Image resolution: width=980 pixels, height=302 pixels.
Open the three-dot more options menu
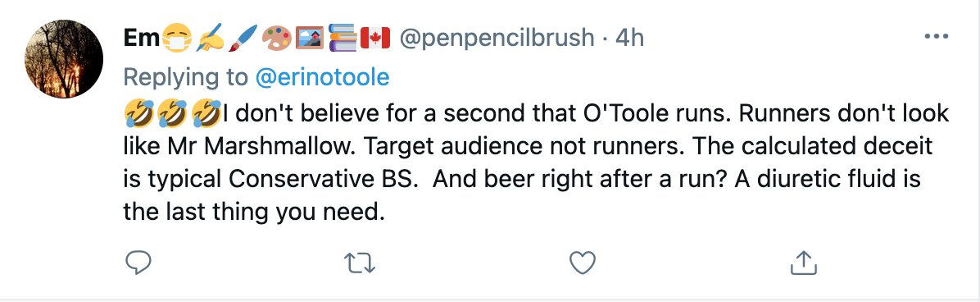click(936, 37)
